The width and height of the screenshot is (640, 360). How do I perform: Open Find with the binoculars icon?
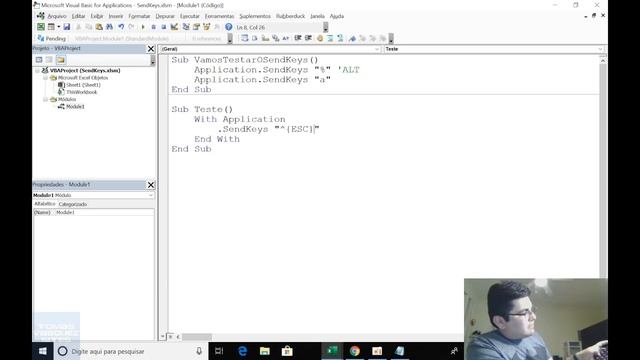(x=109, y=27)
